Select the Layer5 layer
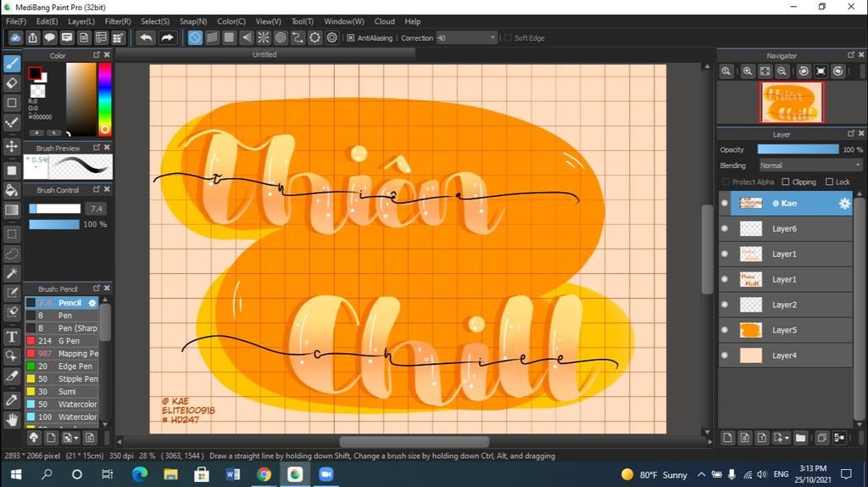 tap(786, 330)
